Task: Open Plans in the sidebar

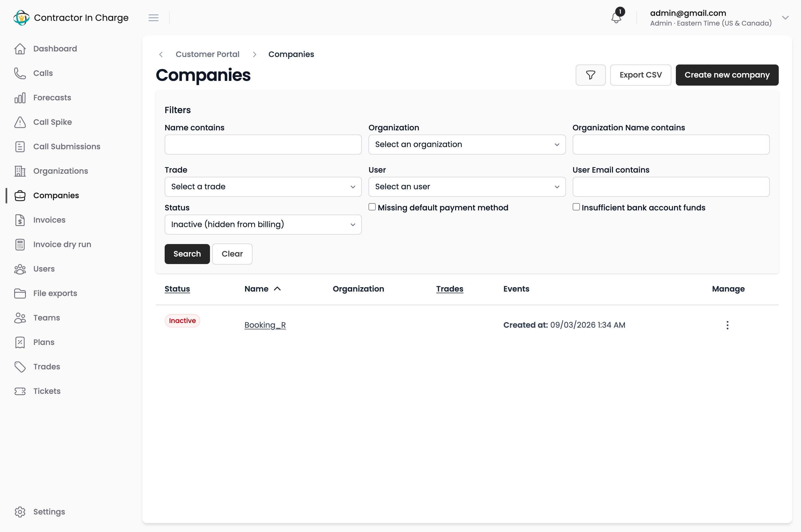Action: click(44, 342)
